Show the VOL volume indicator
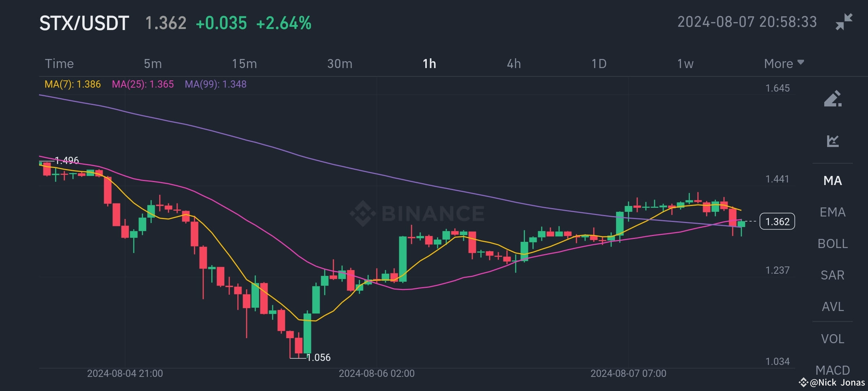Screen dimensions: 868x391 [x=832, y=339]
